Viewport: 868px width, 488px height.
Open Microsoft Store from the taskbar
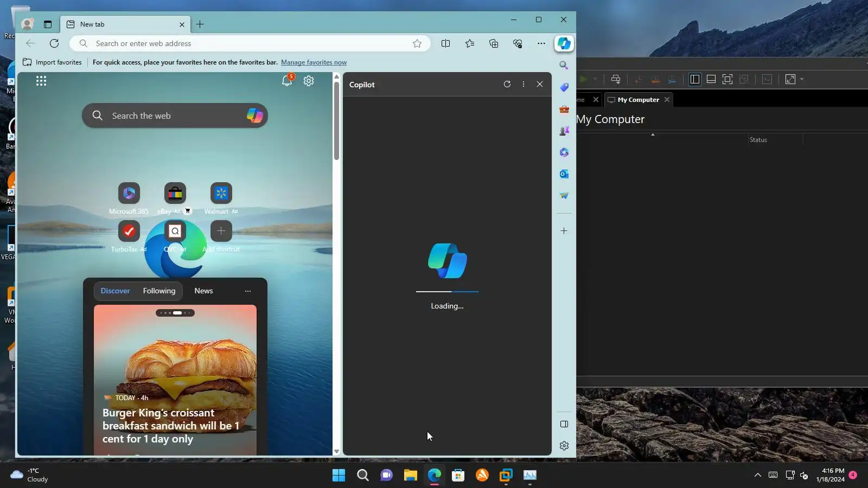pyautogui.click(x=458, y=475)
